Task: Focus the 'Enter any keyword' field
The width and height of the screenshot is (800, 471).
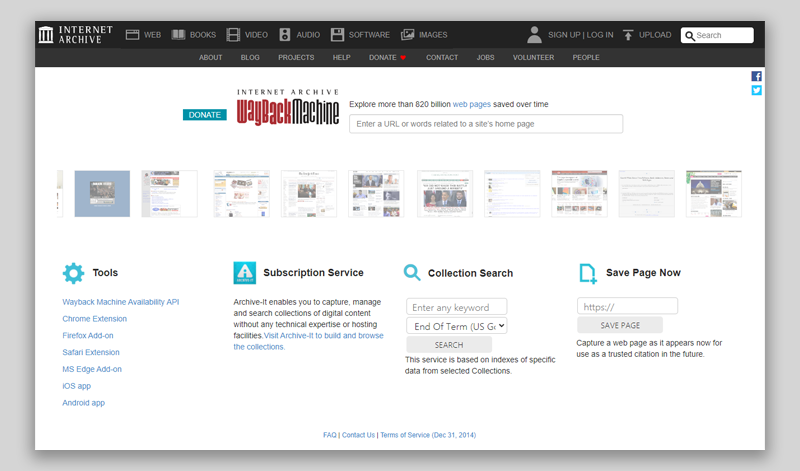Action: point(457,307)
